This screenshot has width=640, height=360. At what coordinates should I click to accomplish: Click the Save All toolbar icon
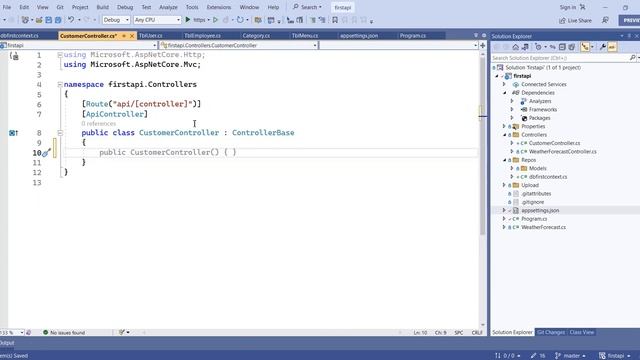click(x=58, y=20)
